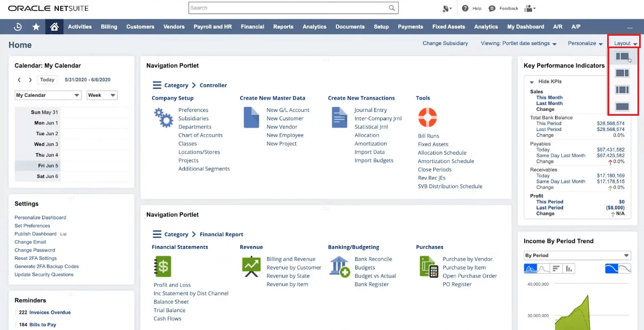644x330 pixels.
Task: Click the Purchases calculator icon
Action: tap(428, 266)
